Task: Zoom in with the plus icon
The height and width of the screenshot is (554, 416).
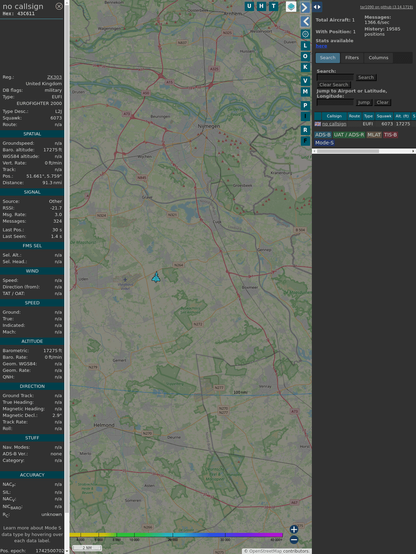Action: 294,529
